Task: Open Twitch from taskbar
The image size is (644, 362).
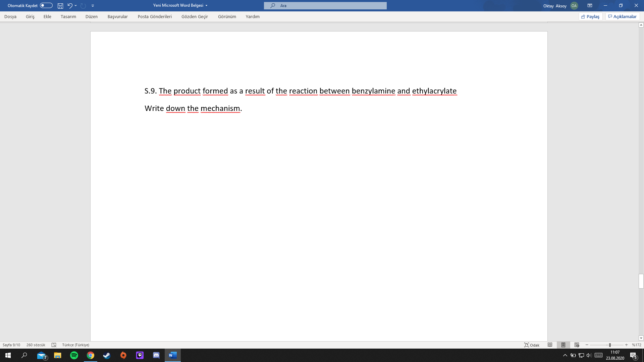Action: [x=140, y=355]
